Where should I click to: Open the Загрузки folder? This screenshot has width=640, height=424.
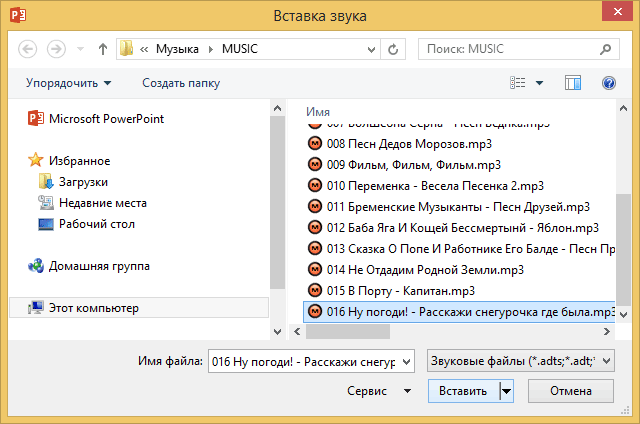coord(85,181)
